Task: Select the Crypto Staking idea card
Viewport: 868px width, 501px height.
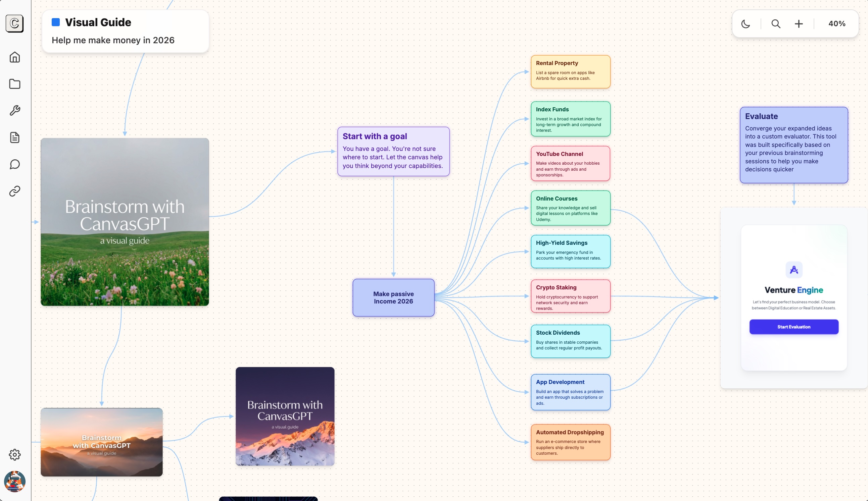Action: pos(570,296)
